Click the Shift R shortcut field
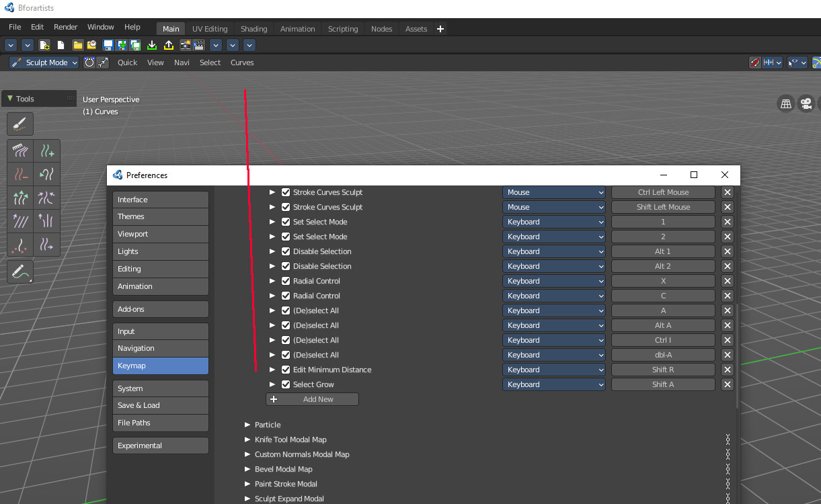 663,370
